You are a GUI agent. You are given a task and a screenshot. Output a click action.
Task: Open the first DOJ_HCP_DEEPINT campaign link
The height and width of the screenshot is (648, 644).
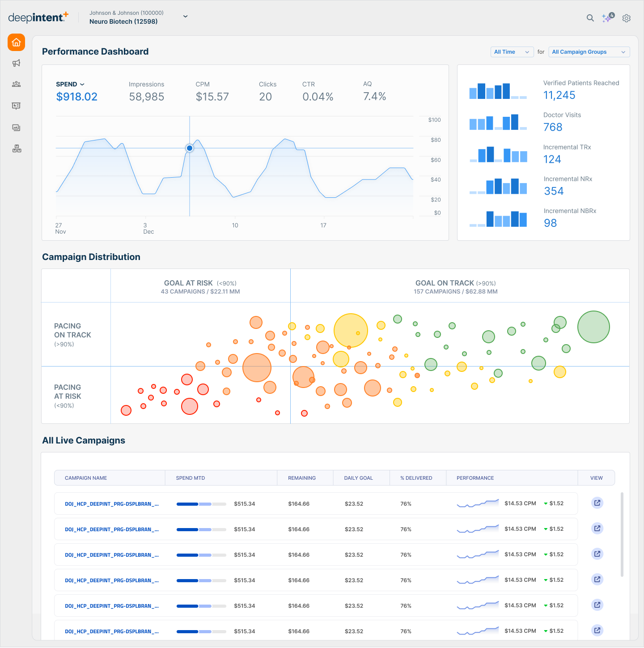(x=111, y=504)
